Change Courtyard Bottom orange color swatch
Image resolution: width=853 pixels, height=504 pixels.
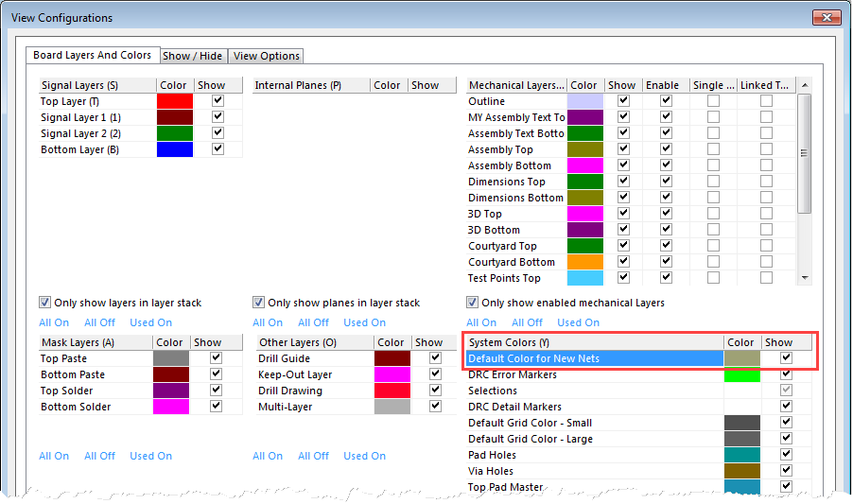point(585,262)
